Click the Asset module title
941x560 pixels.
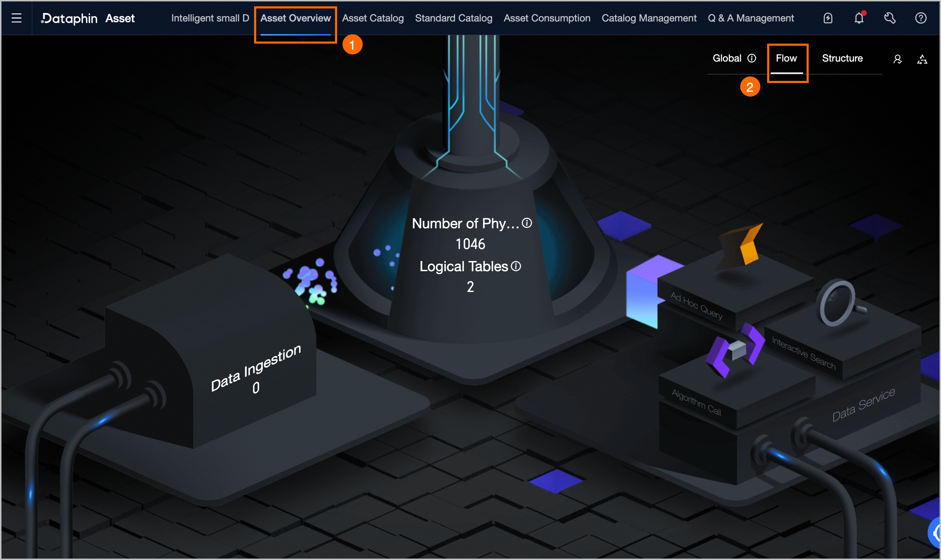click(x=120, y=18)
